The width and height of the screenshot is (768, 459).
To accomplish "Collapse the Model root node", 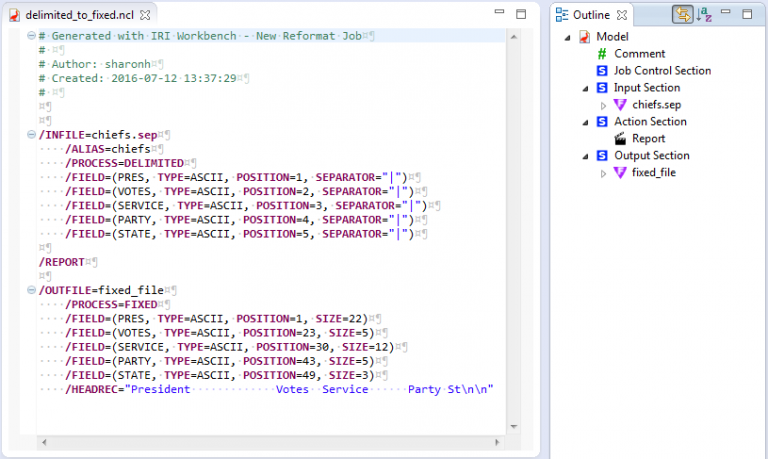I will pos(569,37).
